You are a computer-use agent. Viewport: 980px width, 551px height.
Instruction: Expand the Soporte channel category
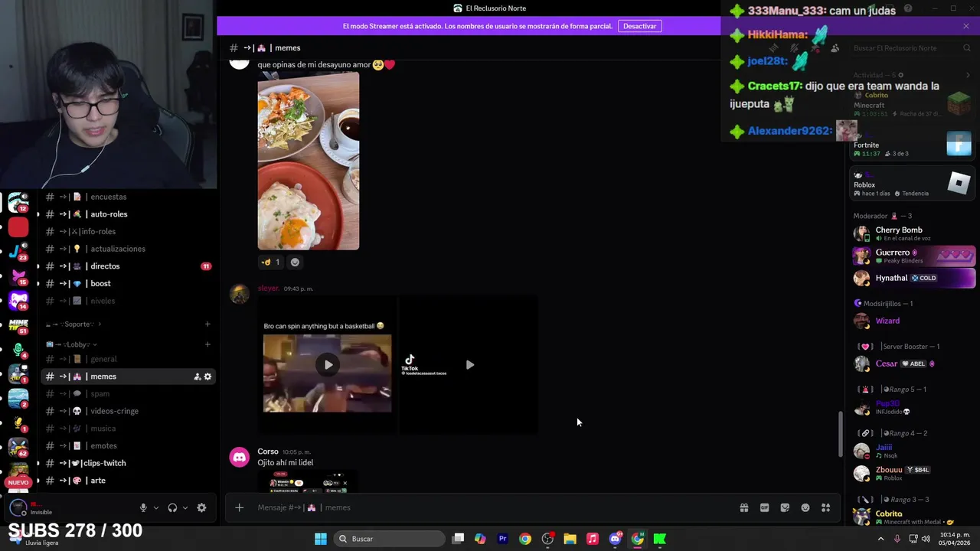pos(74,324)
